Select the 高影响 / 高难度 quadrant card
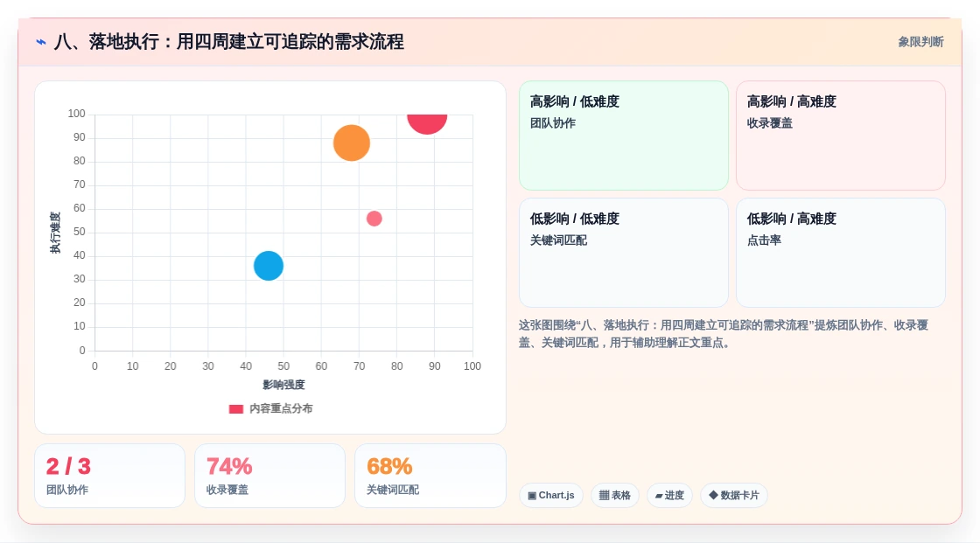This screenshot has height=543, width=980. tap(841, 136)
